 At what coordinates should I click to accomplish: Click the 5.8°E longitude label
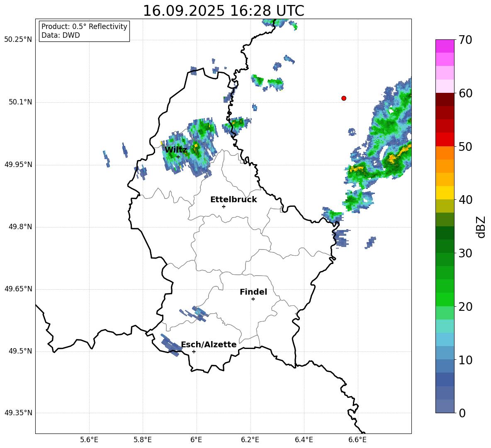tap(143, 440)
